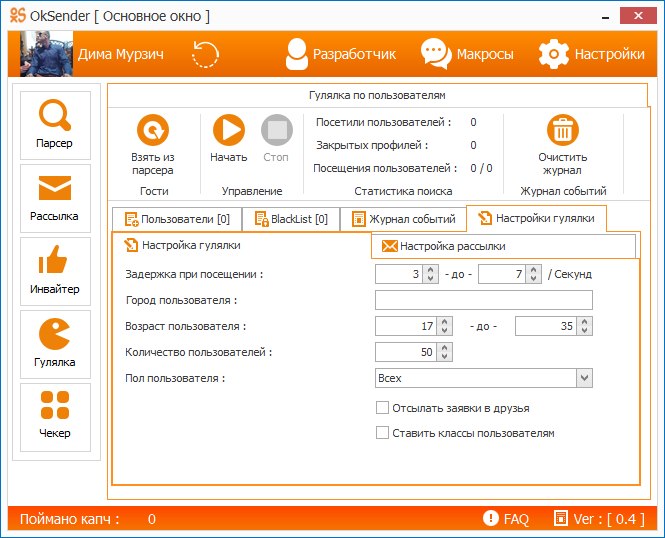
Task: Click the minimum age field showing 17
Action: tap(406, 326)
